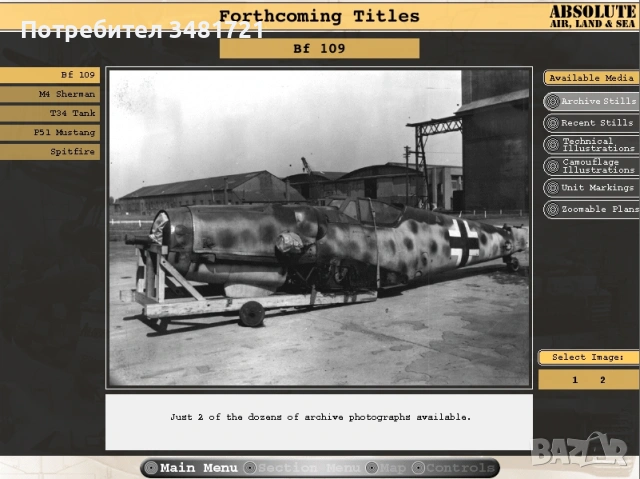The image size is (640, 479).
Task: Click the Bf 109 archive photograph
Action: (x=318, y=228)
